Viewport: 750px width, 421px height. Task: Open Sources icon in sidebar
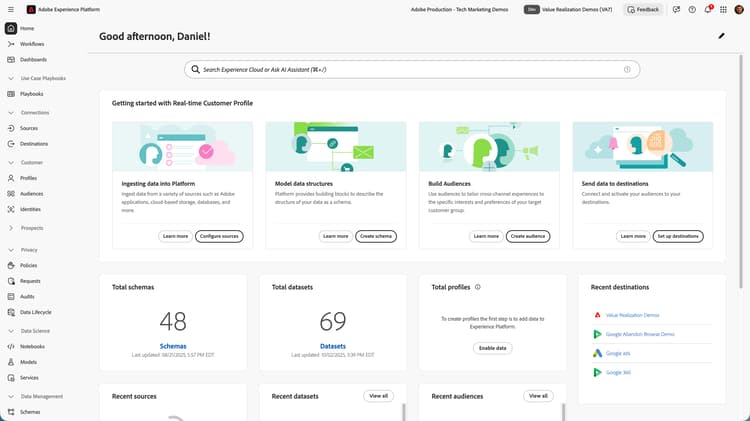pyautogui.click(x=11, y=128)
